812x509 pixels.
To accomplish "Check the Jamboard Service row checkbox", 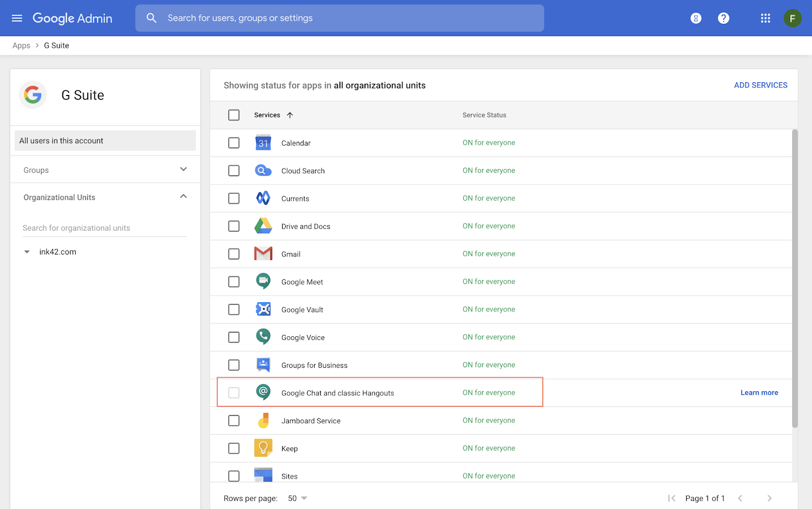I will tap(234, 421).
